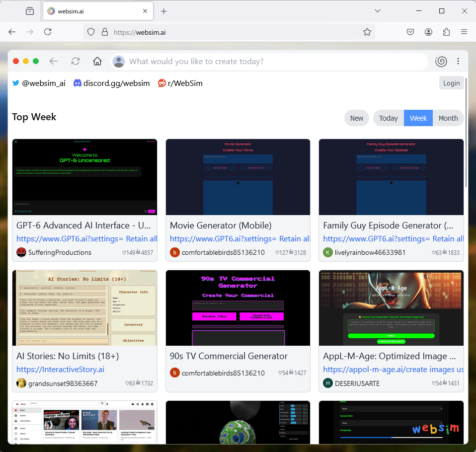The image size is (476, 452).
Task: Open the GPT-6 Uncensored thumbnail
Action: click(x=84, y=177)
